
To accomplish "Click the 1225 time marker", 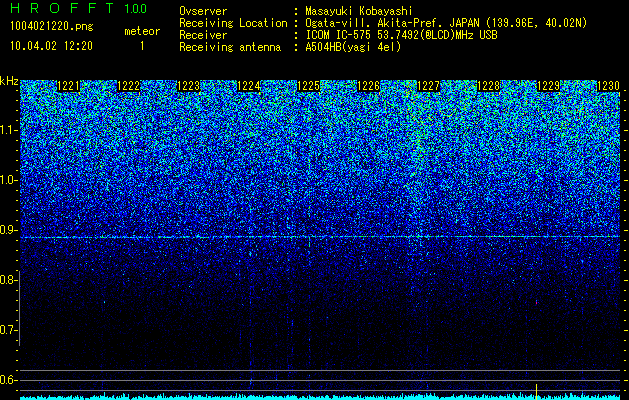I will [308, 86].
